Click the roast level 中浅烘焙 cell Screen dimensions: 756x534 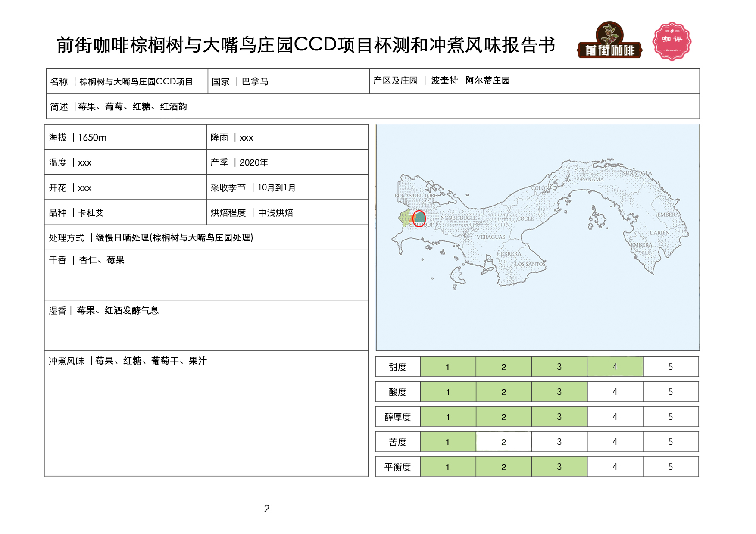[x=287, y=213]
